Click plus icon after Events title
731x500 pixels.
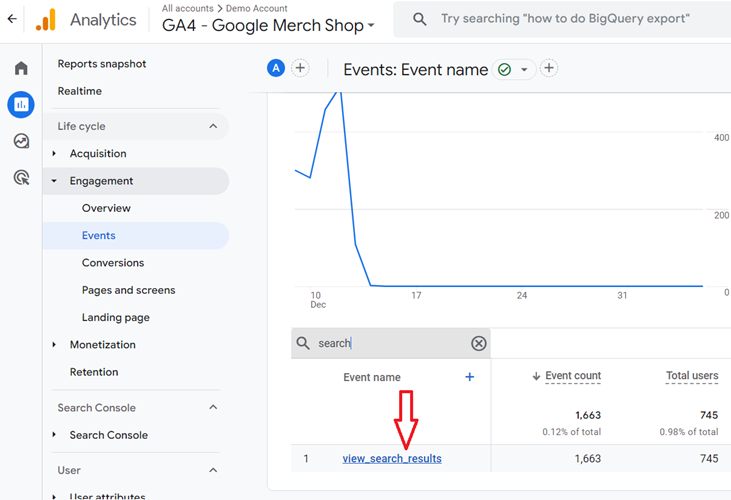[549, 68]
